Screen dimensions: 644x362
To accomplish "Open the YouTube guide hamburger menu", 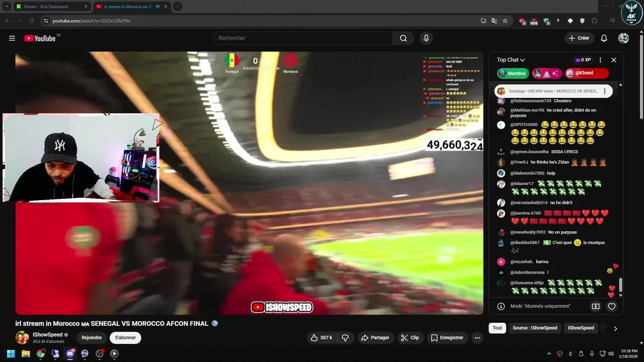I will (12, 38).
